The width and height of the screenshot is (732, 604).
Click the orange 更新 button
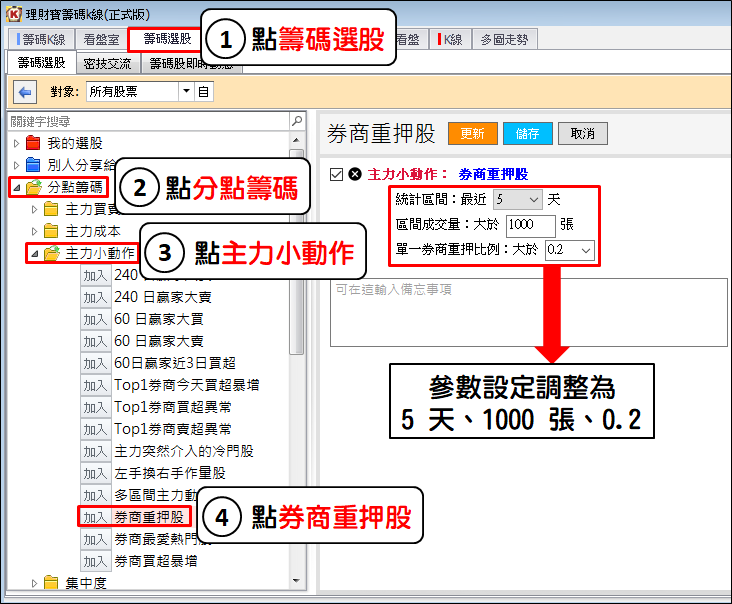[472, 134]
